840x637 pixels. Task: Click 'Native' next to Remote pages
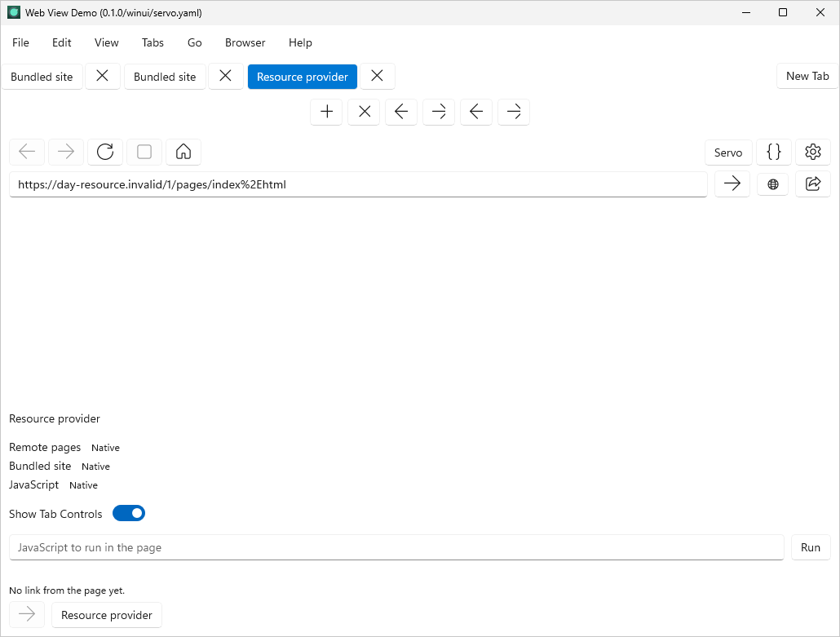[x=105, y=448]
